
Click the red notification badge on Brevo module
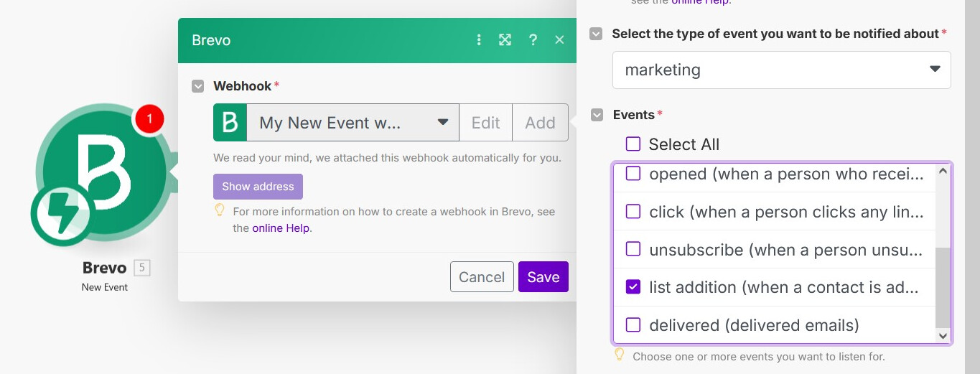pos(149,119)
